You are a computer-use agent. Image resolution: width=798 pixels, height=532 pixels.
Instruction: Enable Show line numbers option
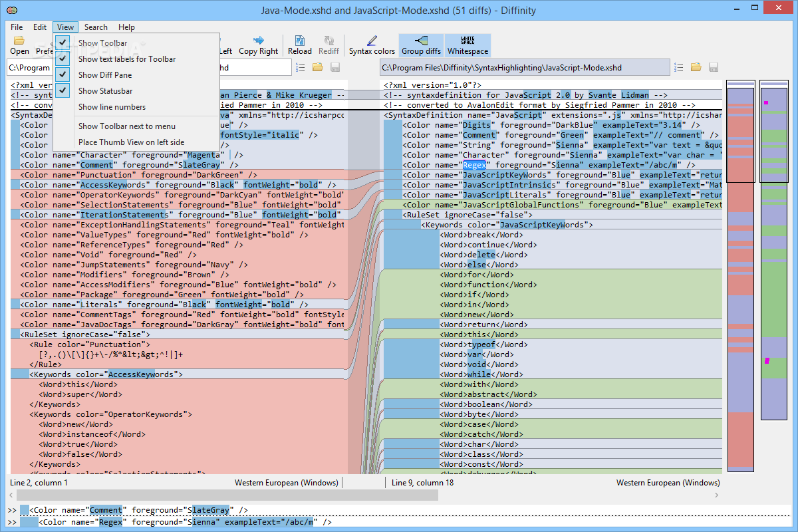tap(136, 107)
